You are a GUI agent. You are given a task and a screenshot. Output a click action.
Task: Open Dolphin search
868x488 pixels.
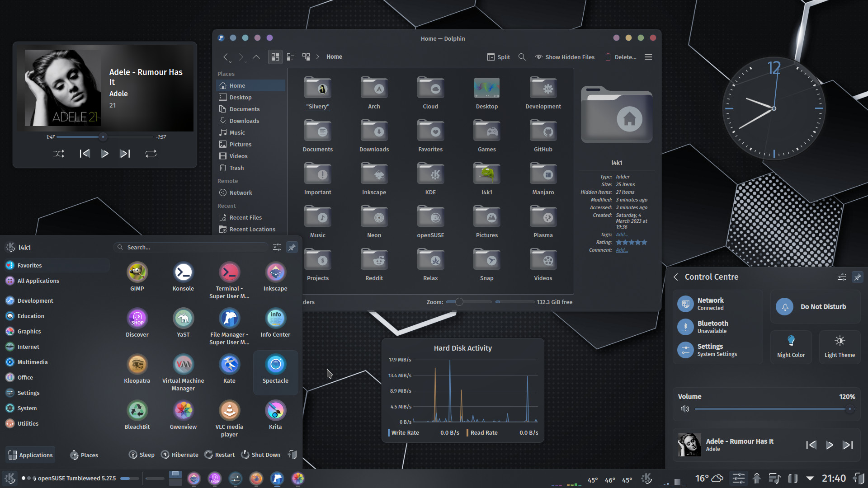pos(522,57)
